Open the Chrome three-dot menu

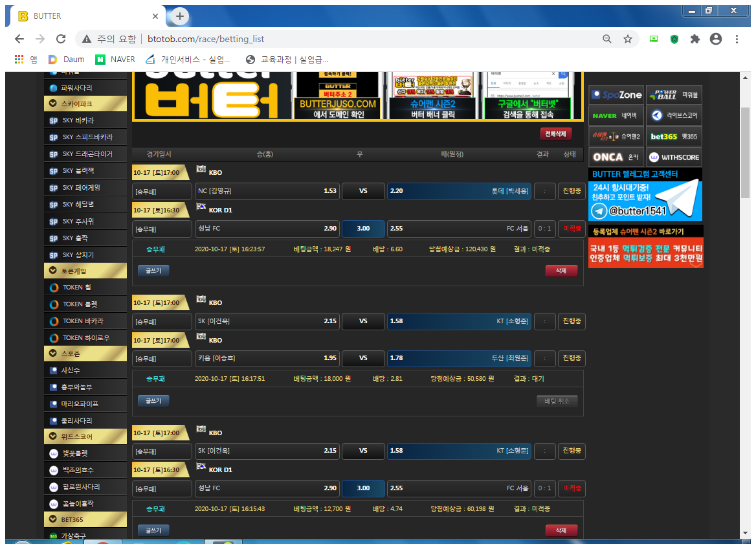737,39
